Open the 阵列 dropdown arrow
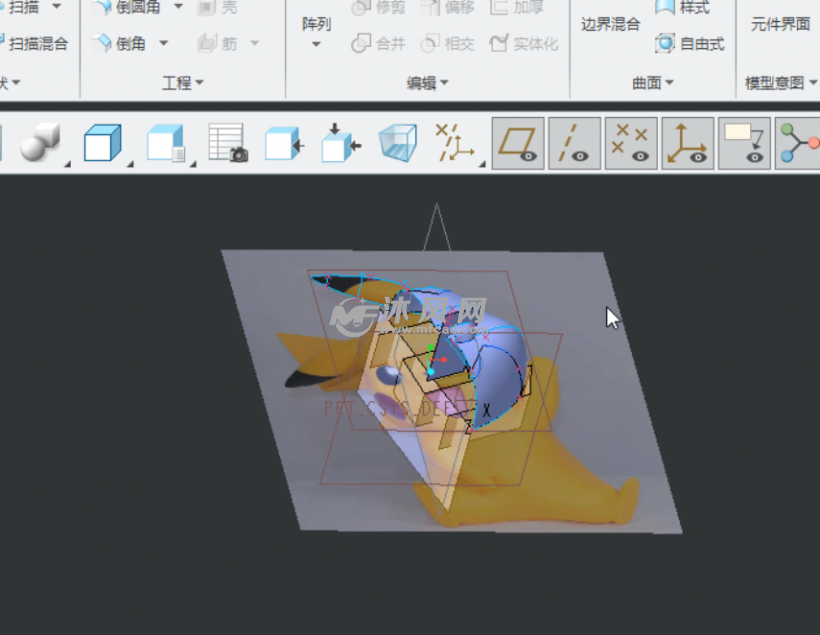The height and width of the screenshot is (635, 820). point(316,44)
